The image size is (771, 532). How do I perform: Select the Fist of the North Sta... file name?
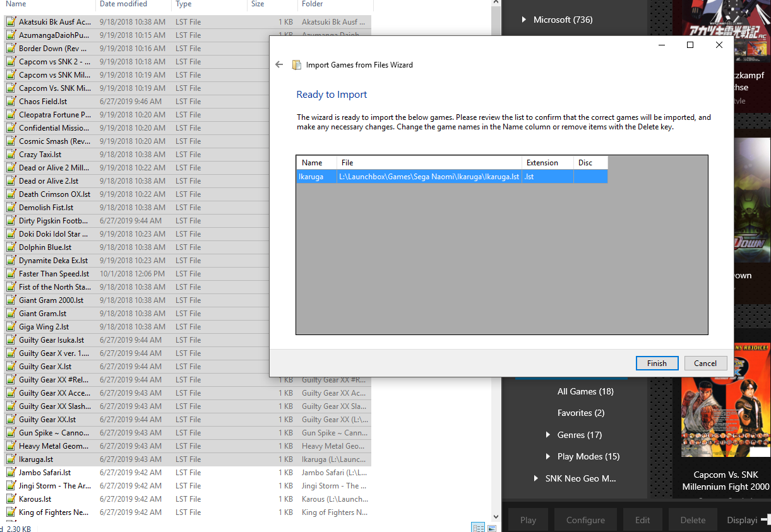click(x=55, y=287)
